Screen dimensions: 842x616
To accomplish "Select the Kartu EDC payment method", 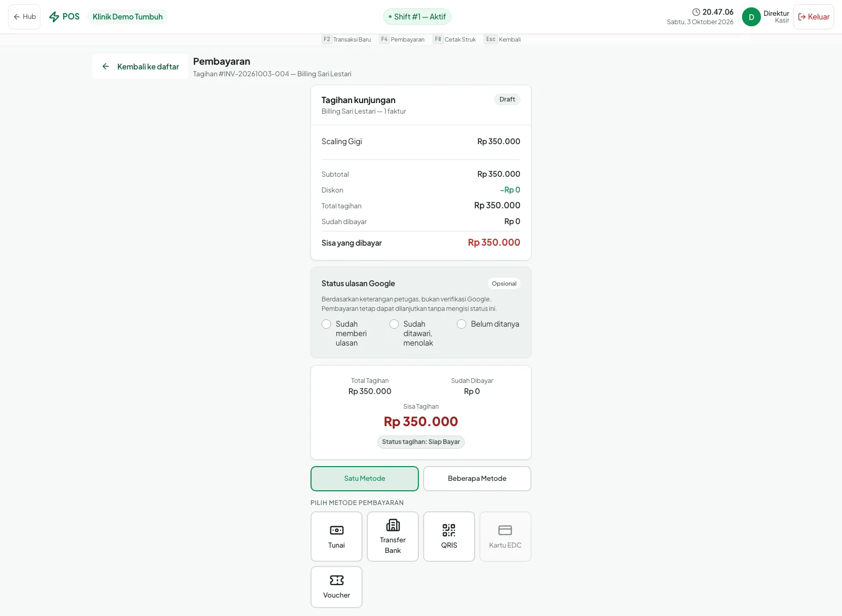I will pos(505,537).
